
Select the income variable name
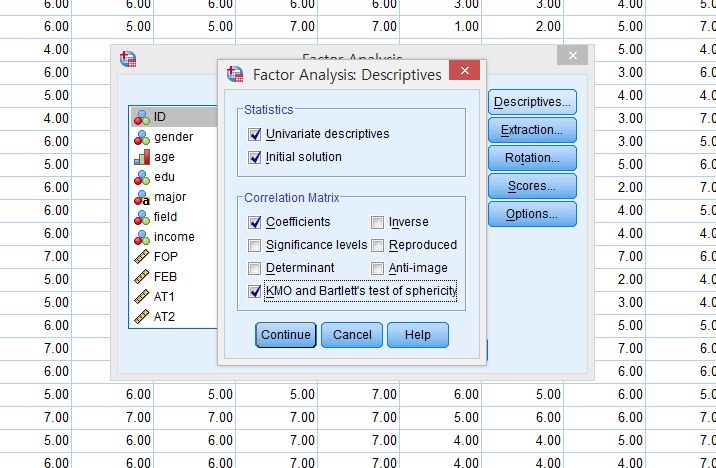[174, 237]
